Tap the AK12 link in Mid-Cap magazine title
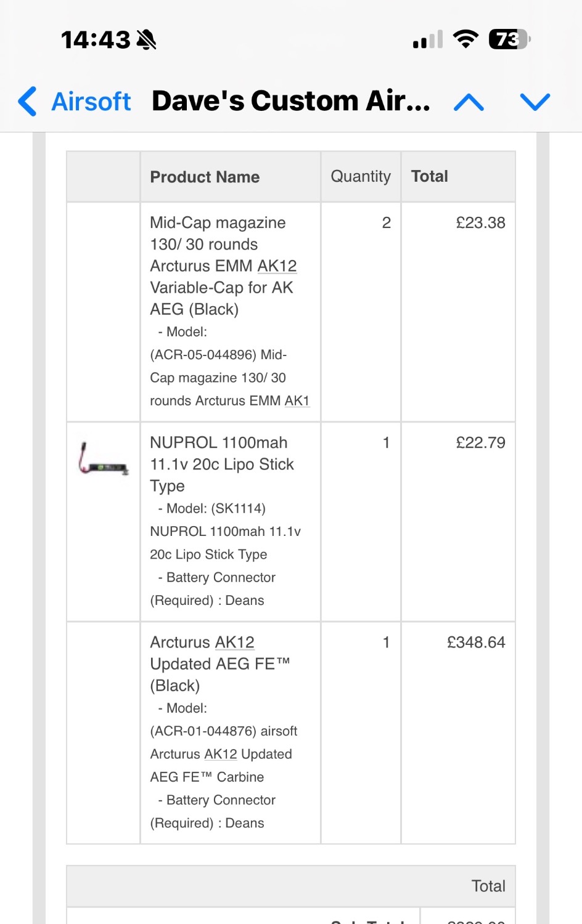Viewport: 582px width, 924px height. [277, 266]
